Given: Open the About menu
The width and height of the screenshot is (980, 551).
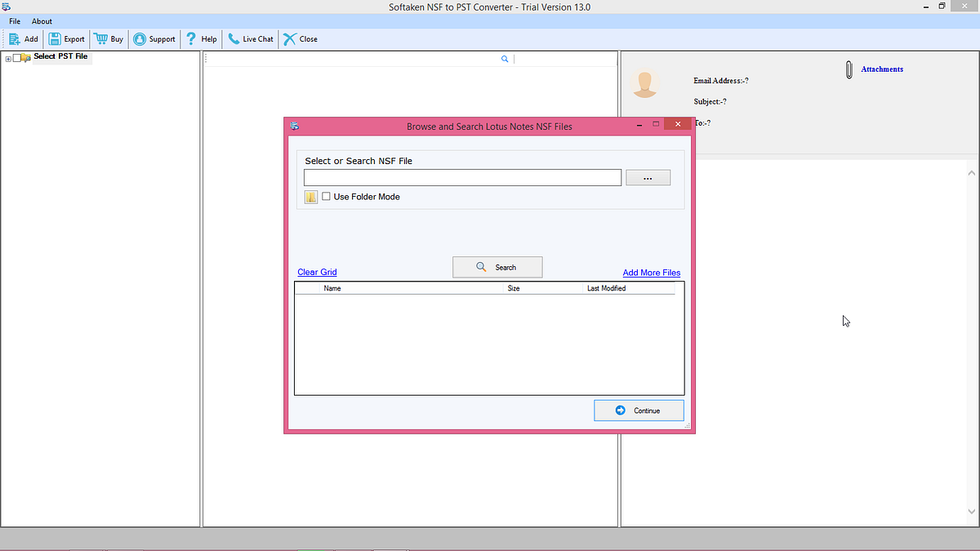Looking at the screenshot, I should 42,20.
